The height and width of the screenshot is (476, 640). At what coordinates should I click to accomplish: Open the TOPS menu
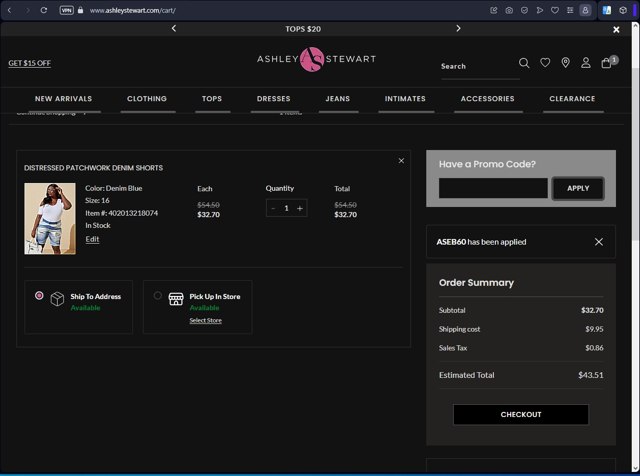212,99
